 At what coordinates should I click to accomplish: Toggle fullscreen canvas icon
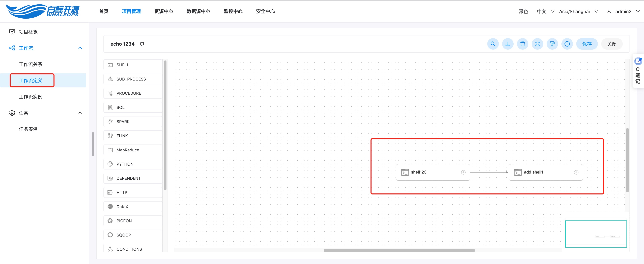[537, 44]
